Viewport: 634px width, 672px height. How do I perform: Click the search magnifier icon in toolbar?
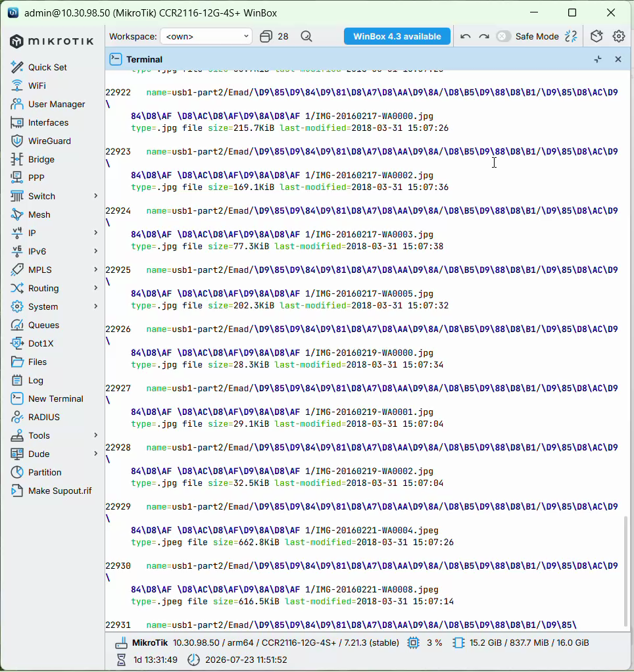306,36
